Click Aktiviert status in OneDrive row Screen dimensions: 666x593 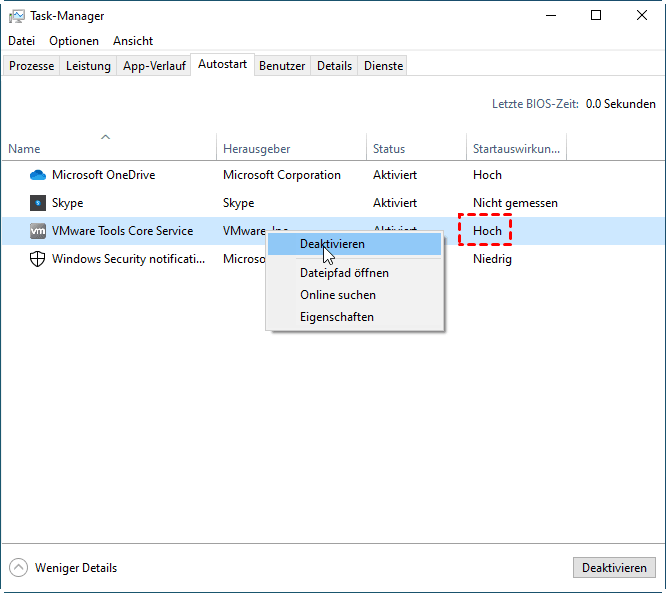(x=395, y=175)
